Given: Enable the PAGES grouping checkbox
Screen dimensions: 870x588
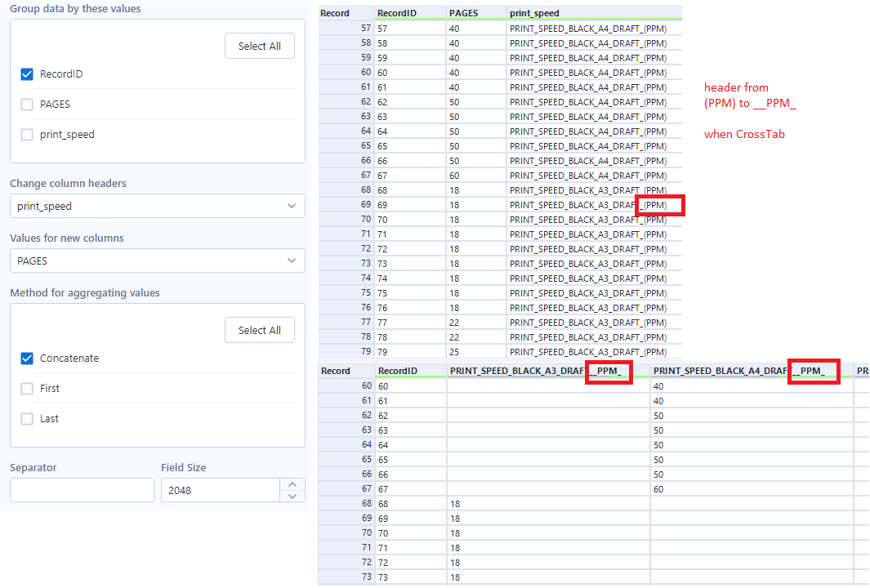Looking at the screenshot, I should click(28, 104).
